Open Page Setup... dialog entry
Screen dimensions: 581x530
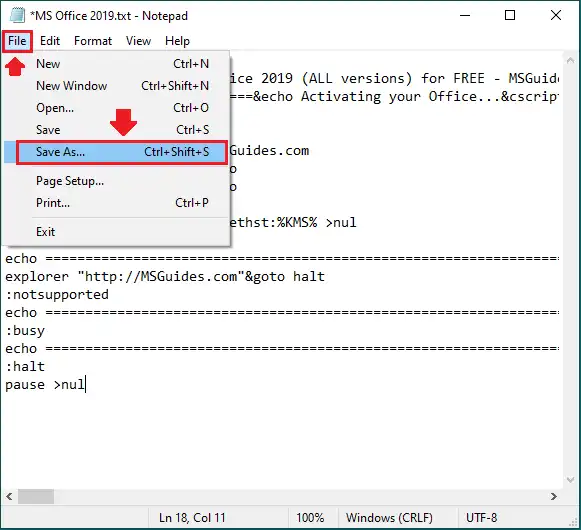coord(116,181)
